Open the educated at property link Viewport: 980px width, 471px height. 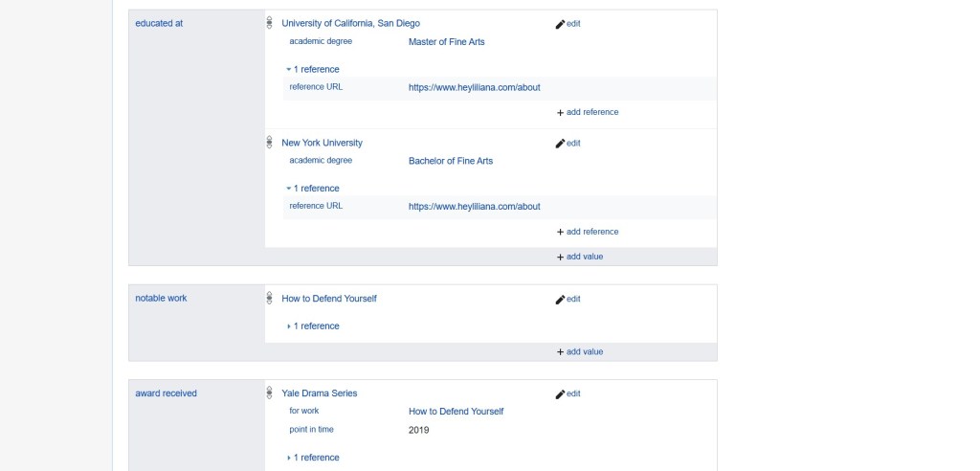(x=159, y=24)
